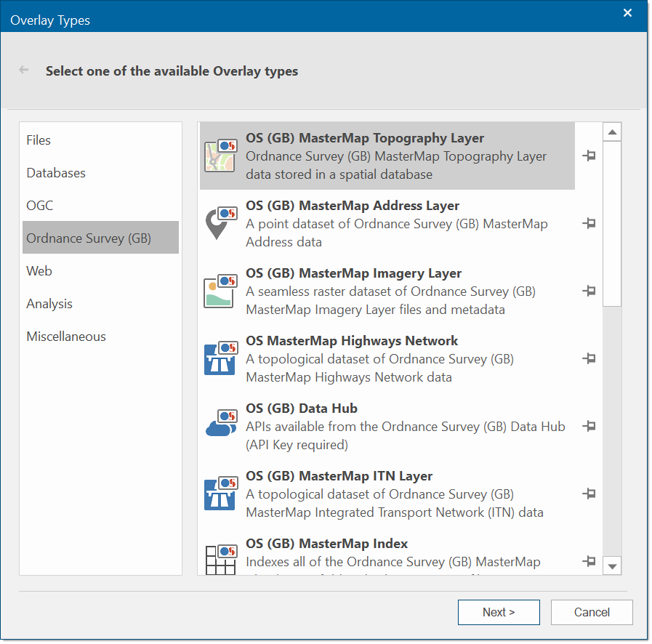Click the Highways Network road icon
Screen dimensions: 652x644
click(220, 358)
